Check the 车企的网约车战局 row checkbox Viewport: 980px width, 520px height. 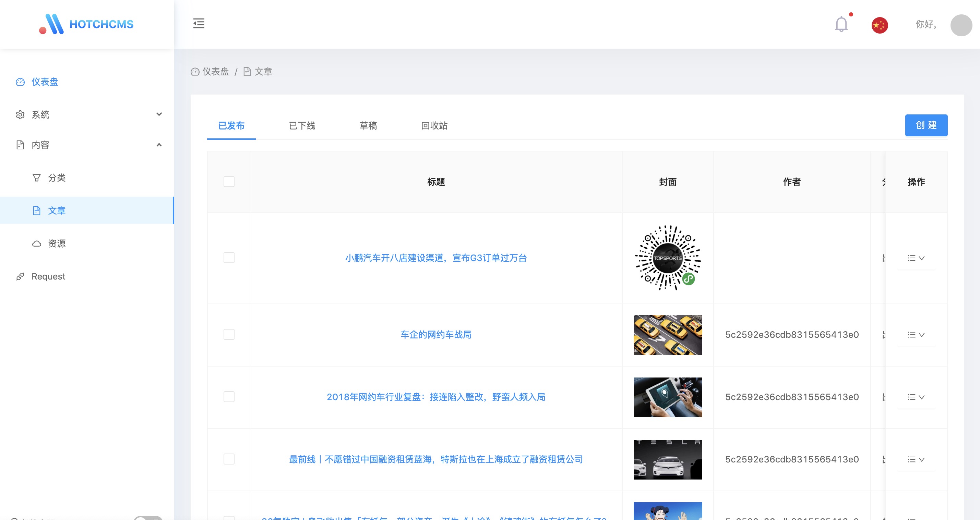[x=229, y=334]
